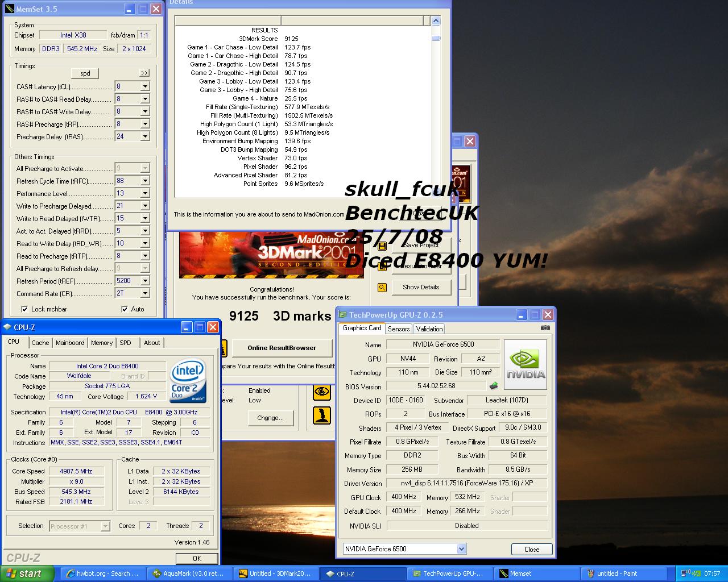Click the NVIDIA logo in GPU-Z
728x582 pixels.
click(x=526, y=364)
